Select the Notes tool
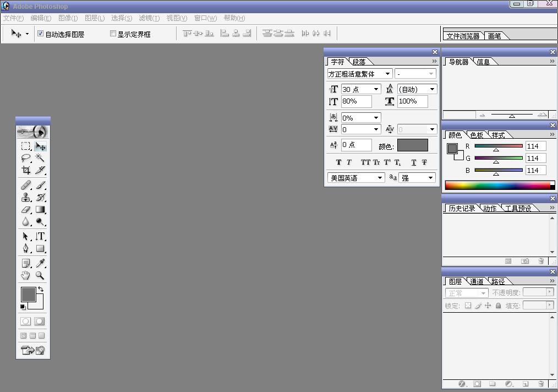This screenshot has height=392, width=558. coord(26,263)
